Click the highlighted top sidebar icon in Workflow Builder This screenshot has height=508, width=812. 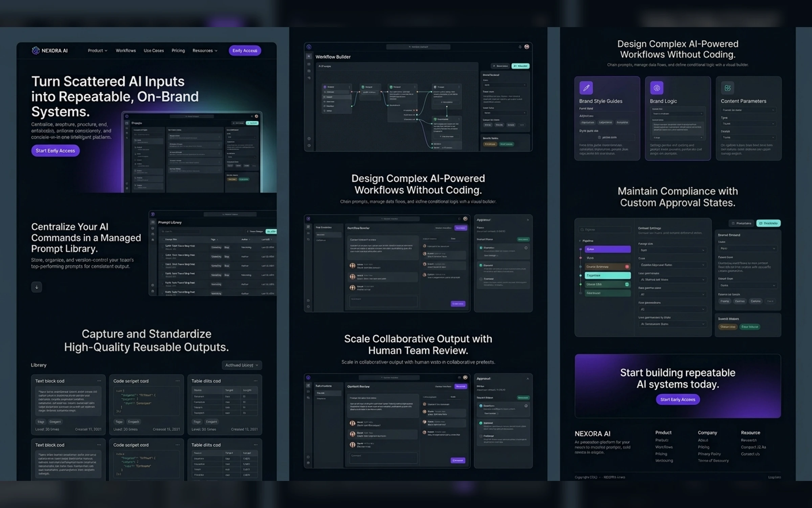click(309, 56)
